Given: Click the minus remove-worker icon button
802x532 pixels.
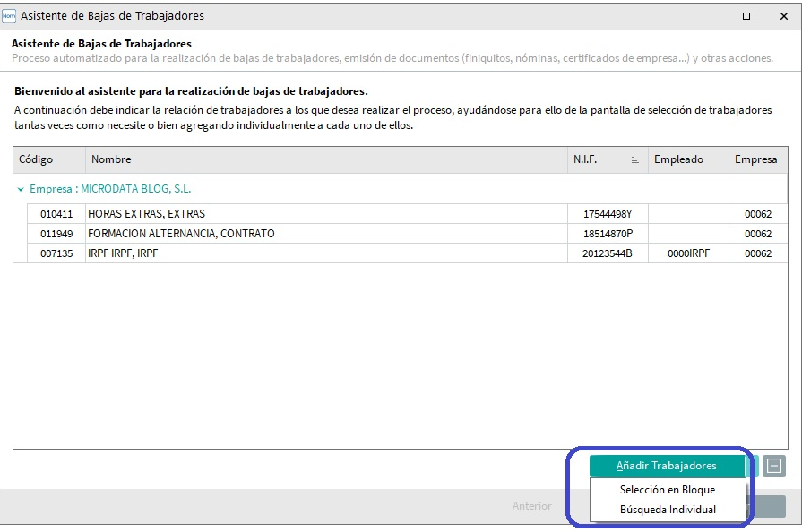Looking at the screenshot, I should [774, 466].
